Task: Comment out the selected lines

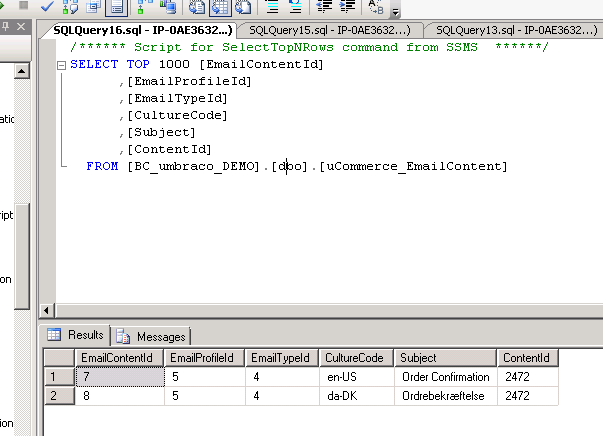Action: click(273, 7)
